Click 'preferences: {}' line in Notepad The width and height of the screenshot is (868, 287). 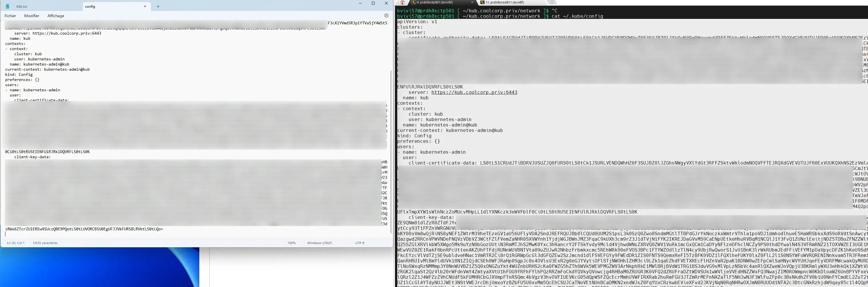(22, 80)
